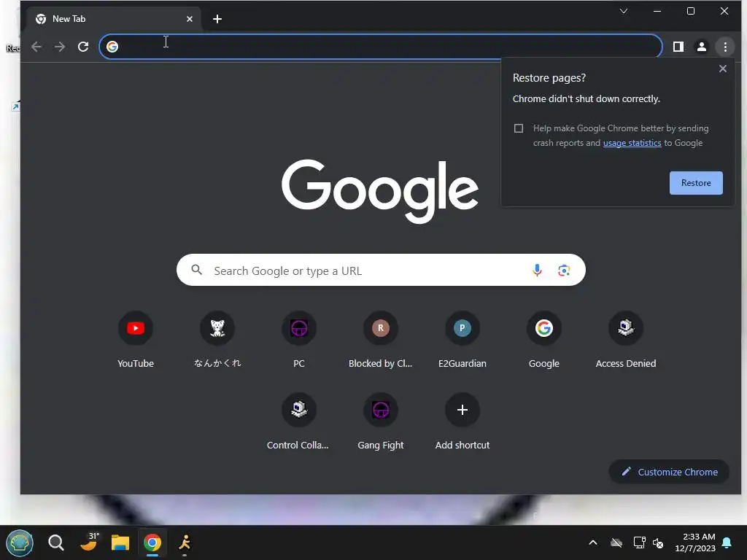Expand the hidden system tray icons
Viewport: 747px width, 560px height.
[x=593, y=542]
